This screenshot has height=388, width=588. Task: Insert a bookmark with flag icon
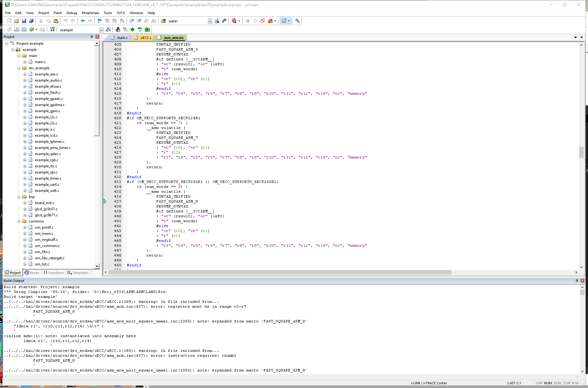100,21
